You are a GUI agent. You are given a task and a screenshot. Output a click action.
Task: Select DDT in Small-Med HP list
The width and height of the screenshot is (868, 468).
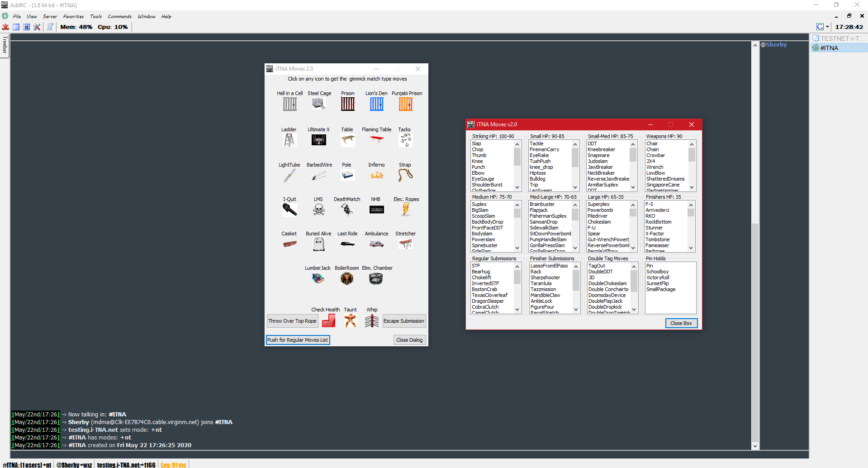click(x=592, y=143)
